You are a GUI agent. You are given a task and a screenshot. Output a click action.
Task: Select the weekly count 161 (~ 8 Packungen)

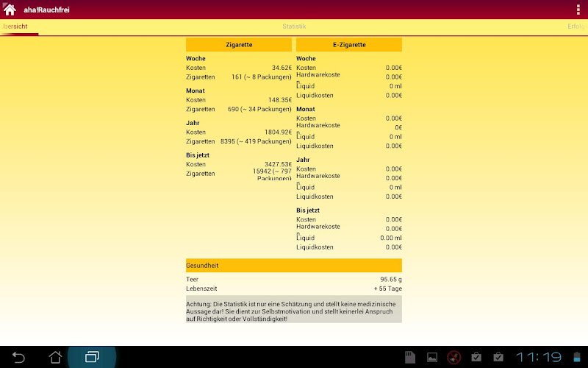pyautogui.click(x=262, y=77)
